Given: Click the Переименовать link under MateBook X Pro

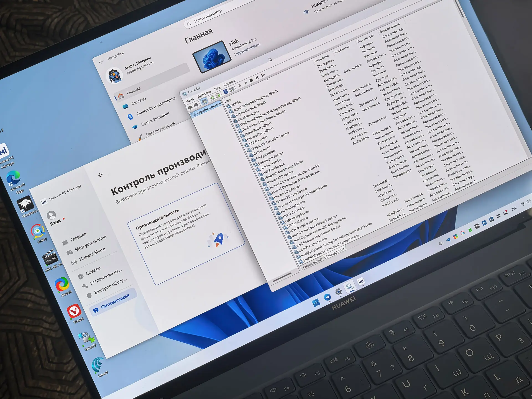Looking at the screenshot, I should coord(247,49).
